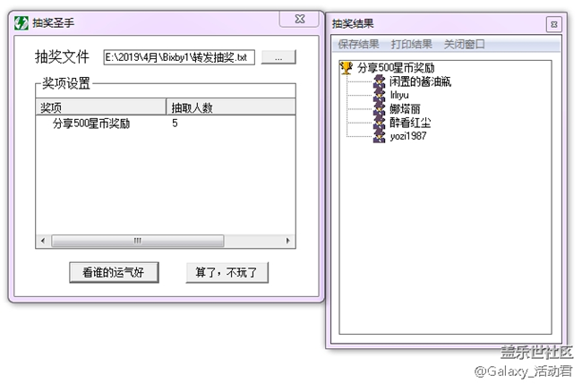Click the person icon next to 娜塔丽

coord(379,108)
